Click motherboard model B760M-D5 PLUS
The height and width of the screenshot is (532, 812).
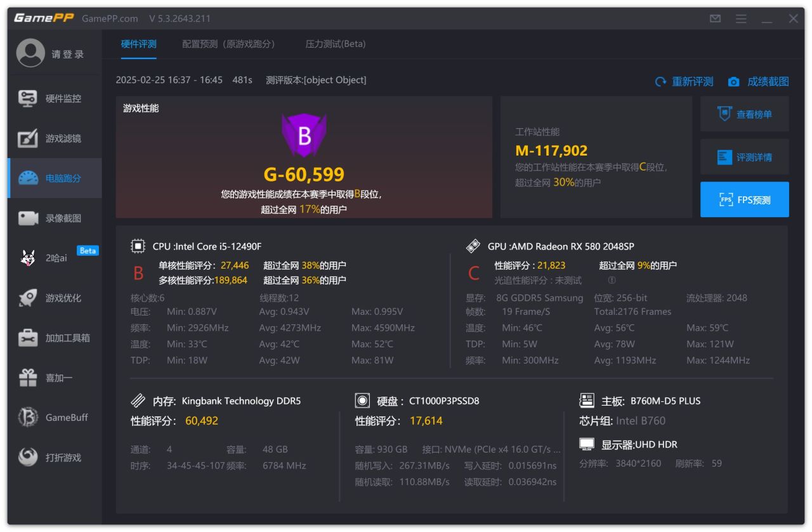point(665,401)
